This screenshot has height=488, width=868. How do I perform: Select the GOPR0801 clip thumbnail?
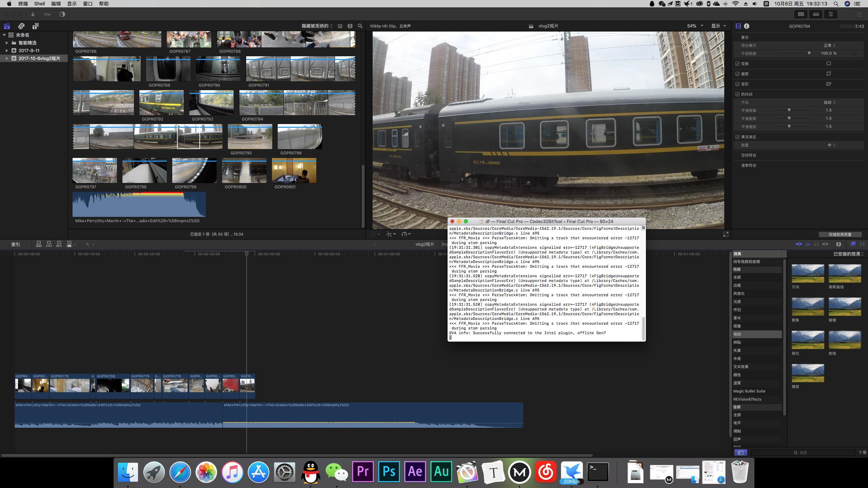pyautogui.click(x=294, y=170)
